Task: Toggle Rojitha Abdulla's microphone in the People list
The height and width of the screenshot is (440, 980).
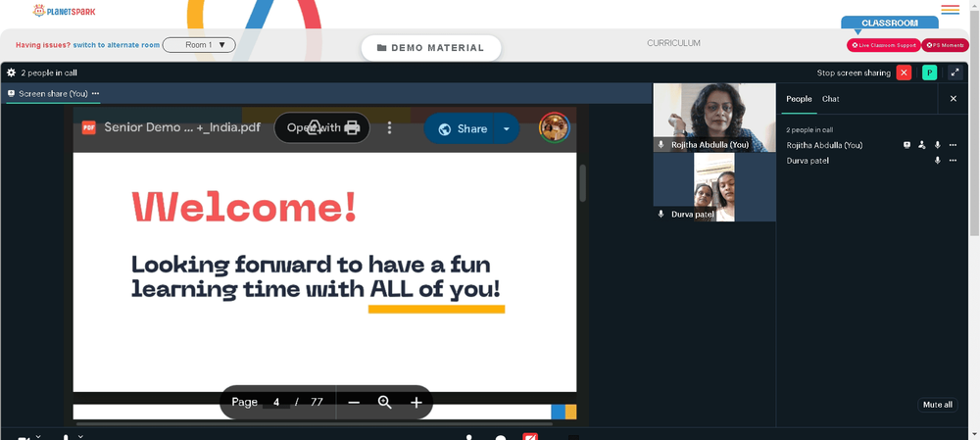Action: click(x=937, y=145)
